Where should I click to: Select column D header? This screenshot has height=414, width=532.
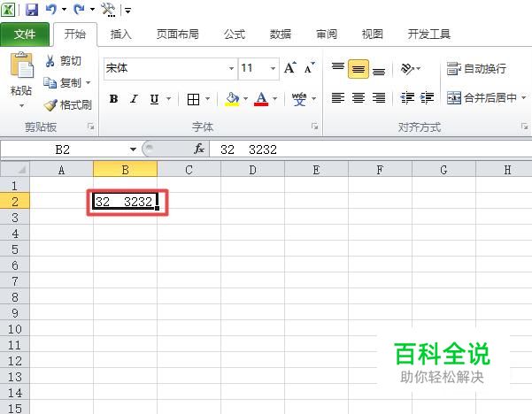point(252,169)
